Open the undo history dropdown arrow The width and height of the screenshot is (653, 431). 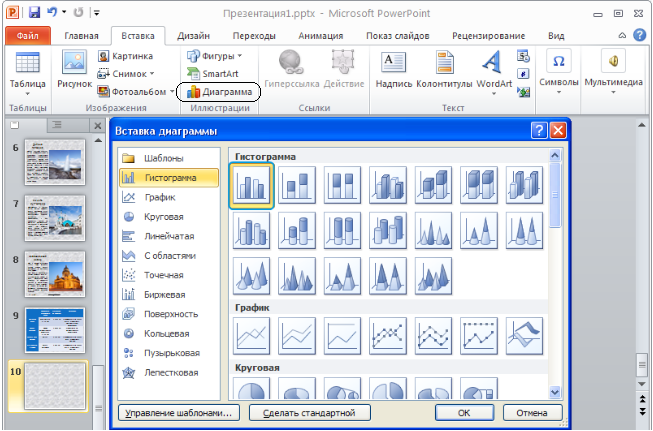(64, 12)
